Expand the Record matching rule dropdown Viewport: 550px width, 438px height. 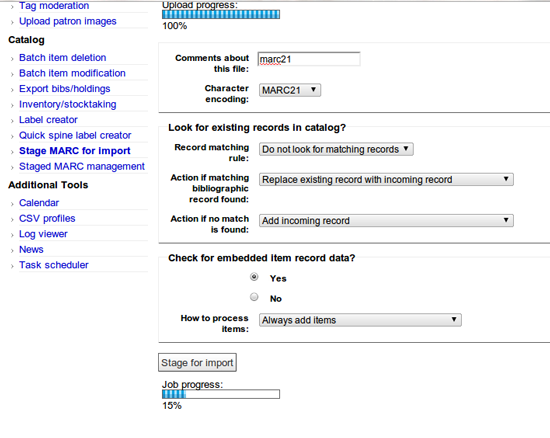pyautogui.click(x=336, y=149)
